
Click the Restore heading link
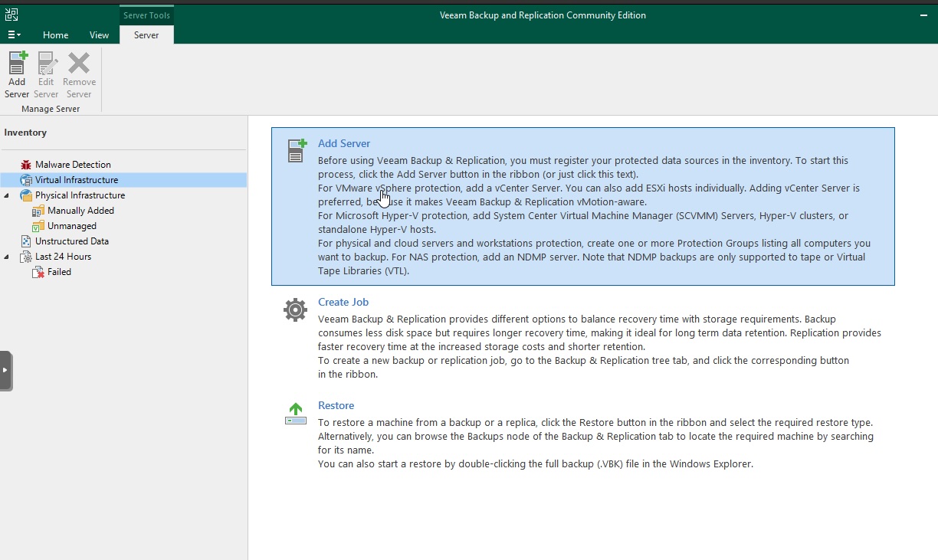click(x=336, y=405)
